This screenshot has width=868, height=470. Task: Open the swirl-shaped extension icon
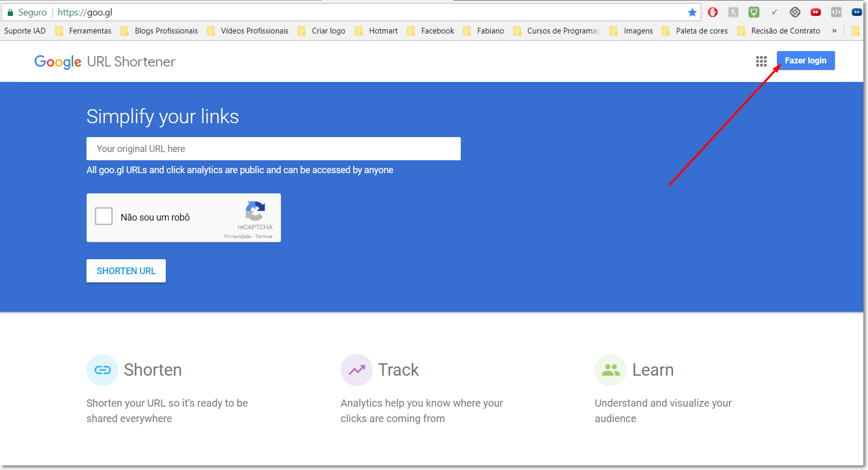(x=795, y=12)
